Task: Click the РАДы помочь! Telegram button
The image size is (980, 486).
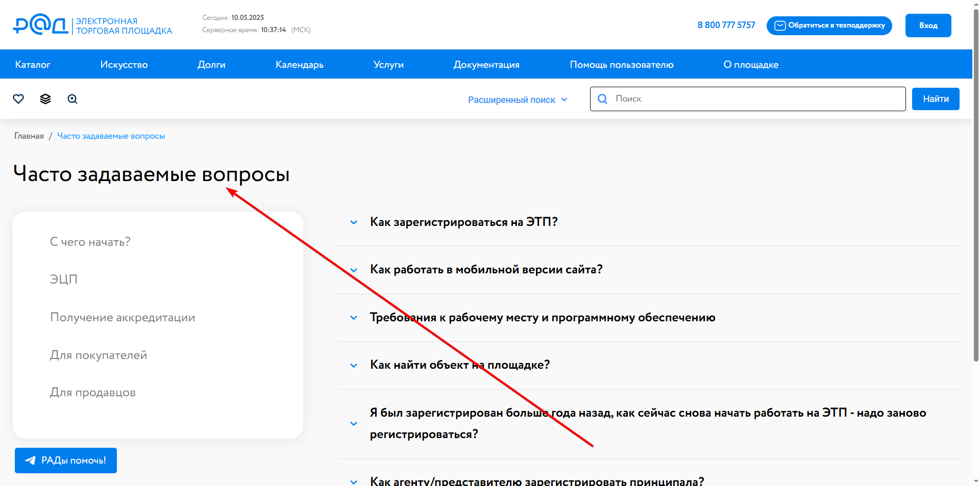Action: tap(66, 461)
